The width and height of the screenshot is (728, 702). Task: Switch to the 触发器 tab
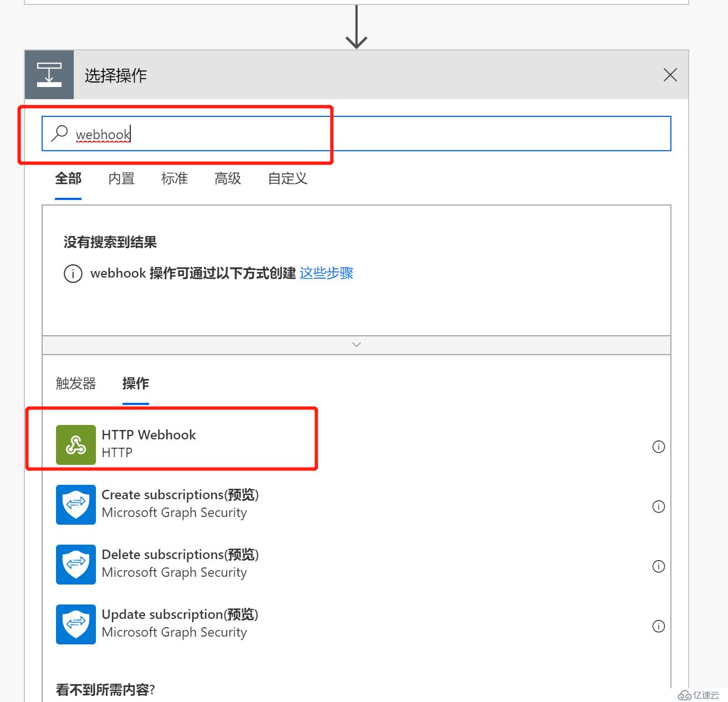76,383
